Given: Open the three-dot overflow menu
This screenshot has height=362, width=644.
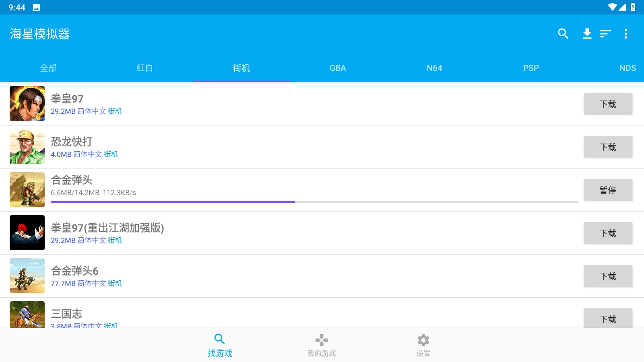Looking at the screenshot, I should click(x=625, y=34).
